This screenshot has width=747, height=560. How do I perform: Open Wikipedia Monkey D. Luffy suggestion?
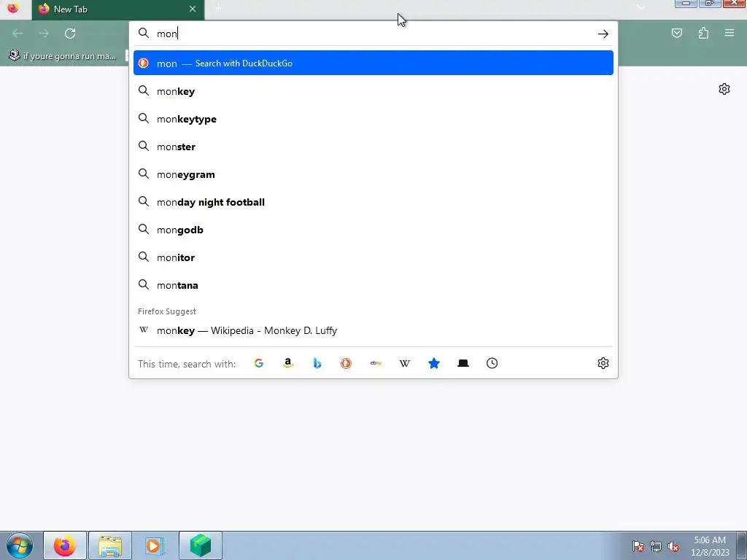click(373, 330)
